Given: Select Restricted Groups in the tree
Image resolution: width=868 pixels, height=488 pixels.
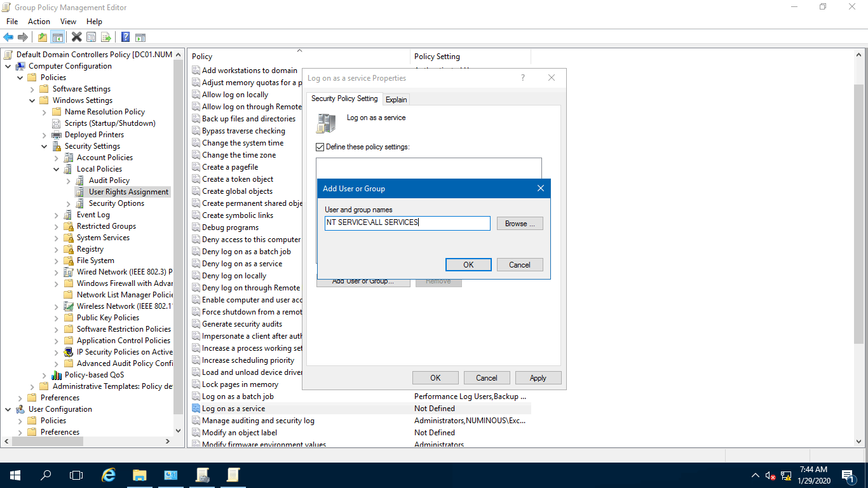Looking at the screenshot, I should tap(106, 226).
